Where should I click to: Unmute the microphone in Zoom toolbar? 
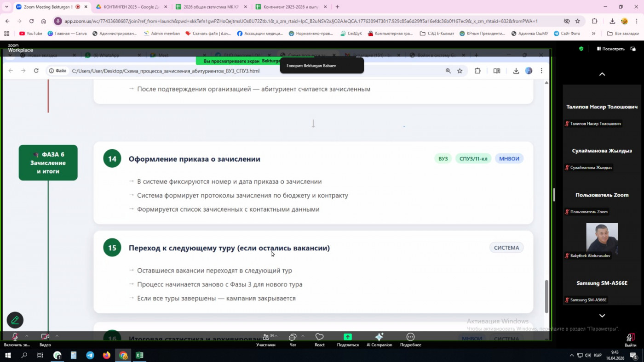(x=15, y=337)
